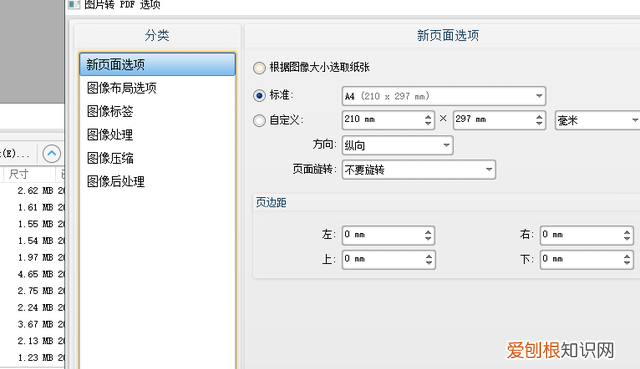Select file row with size 1.55 MB
The width and height of the screenshot is (640, 369).
pos(32,224)
